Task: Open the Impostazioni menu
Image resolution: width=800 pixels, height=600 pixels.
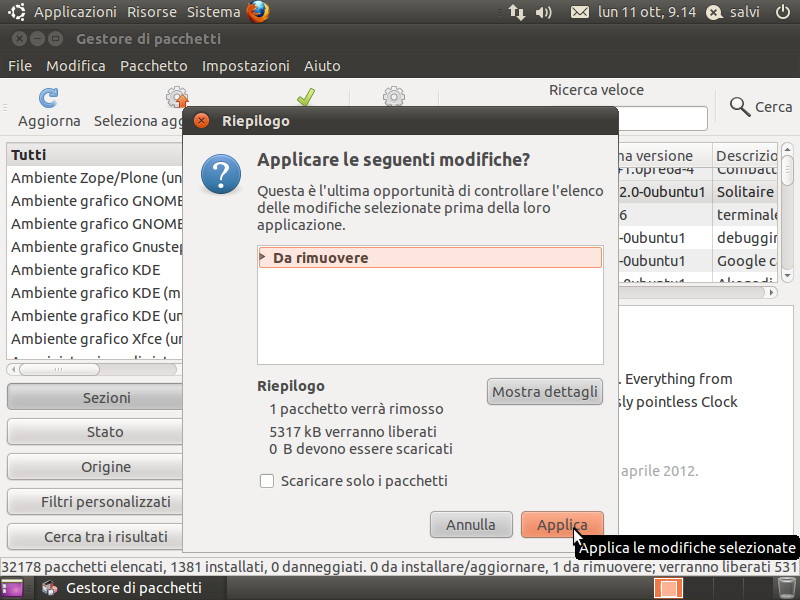Action: 246,66
